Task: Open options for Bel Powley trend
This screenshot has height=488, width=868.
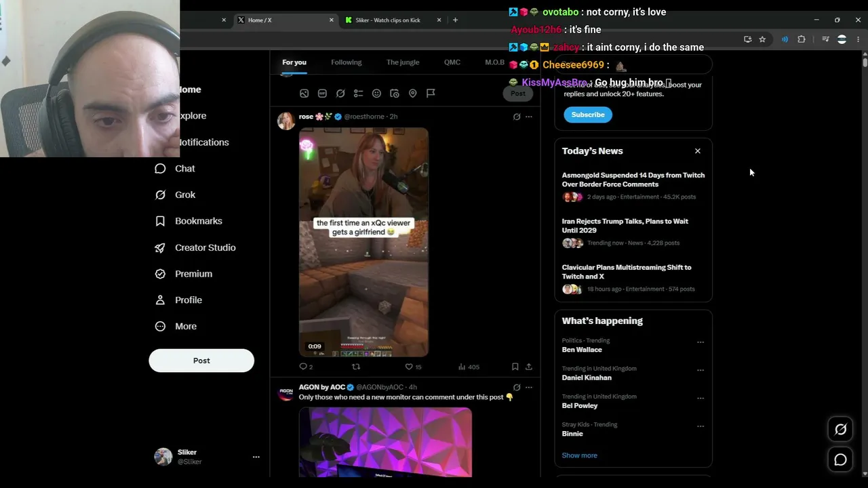Action: tap(701, 398)
